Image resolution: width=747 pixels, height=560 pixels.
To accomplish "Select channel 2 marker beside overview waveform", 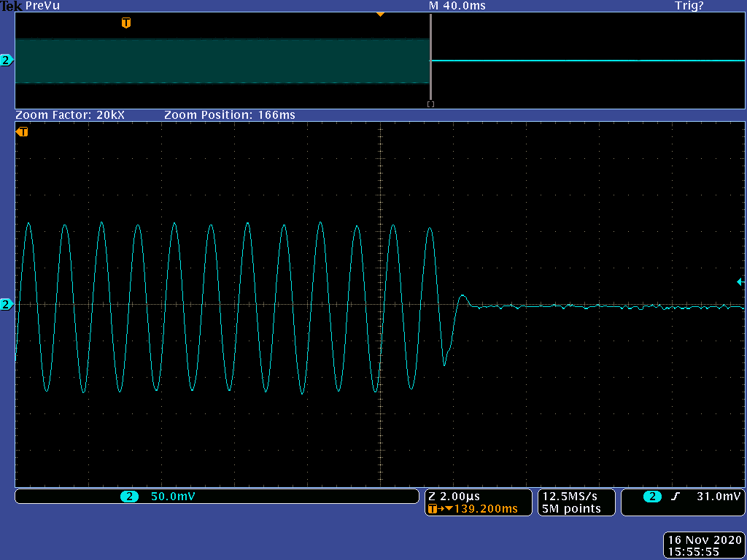I will 7,61.
